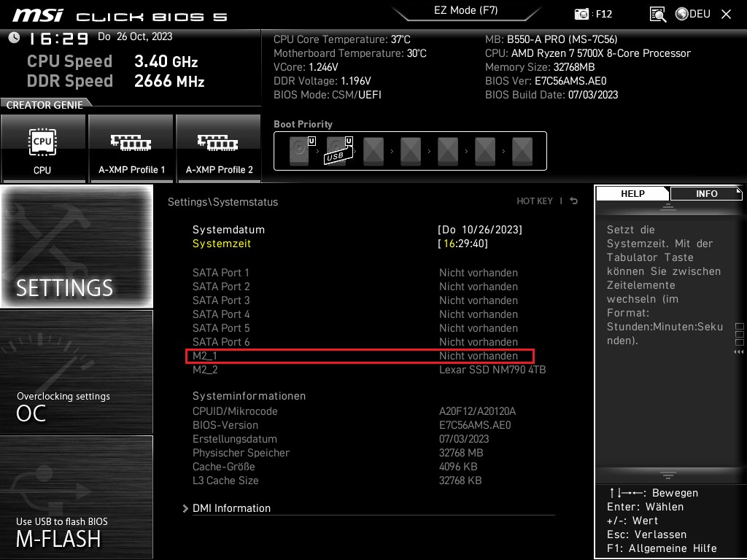Open the OC overclocking settings section
This screenshot has width=747, height=560.
pyautogui.click(x=77, y=372)
